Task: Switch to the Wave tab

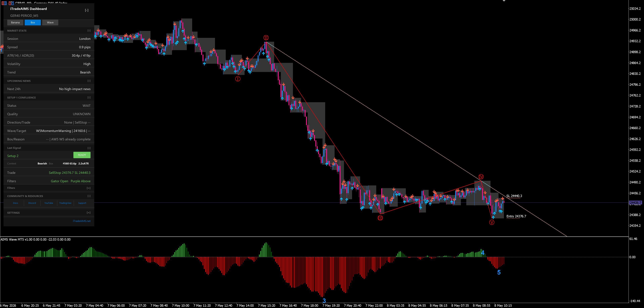Action: pos(50,23)
